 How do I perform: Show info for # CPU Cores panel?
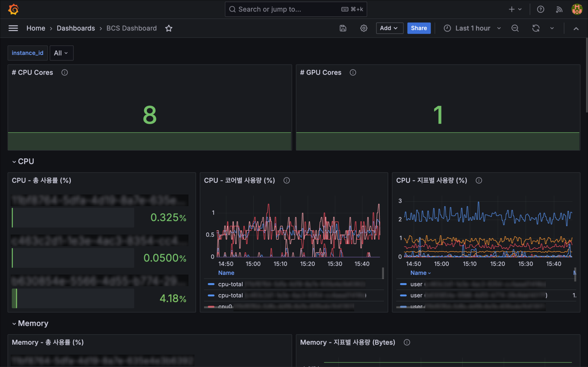click(64, 73)
